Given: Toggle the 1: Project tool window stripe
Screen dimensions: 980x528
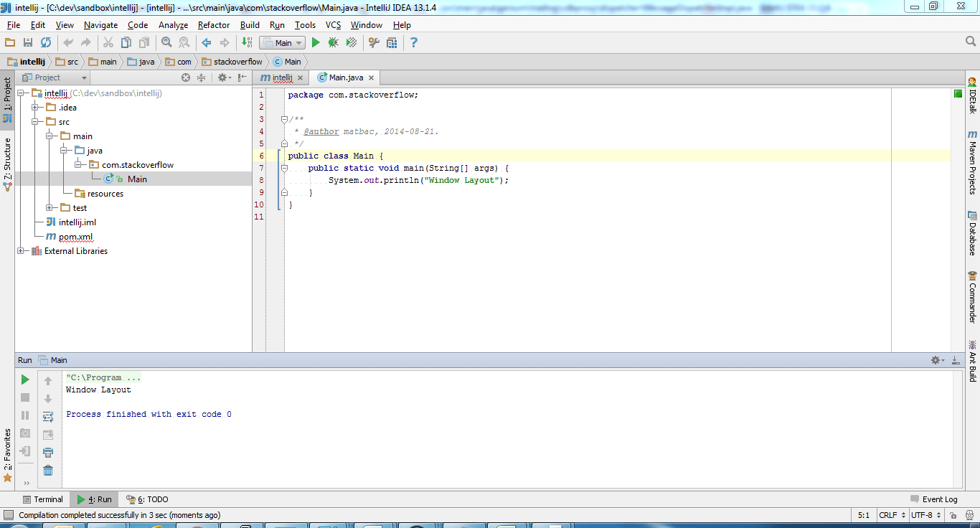Looking at the screenshot, I should pos(7,100).
